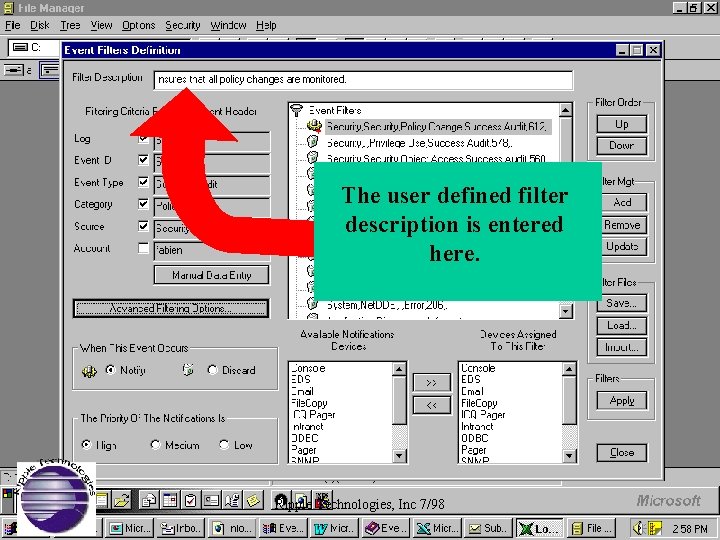Select the Event Filters funnel root icon

(x=297, y=110)
